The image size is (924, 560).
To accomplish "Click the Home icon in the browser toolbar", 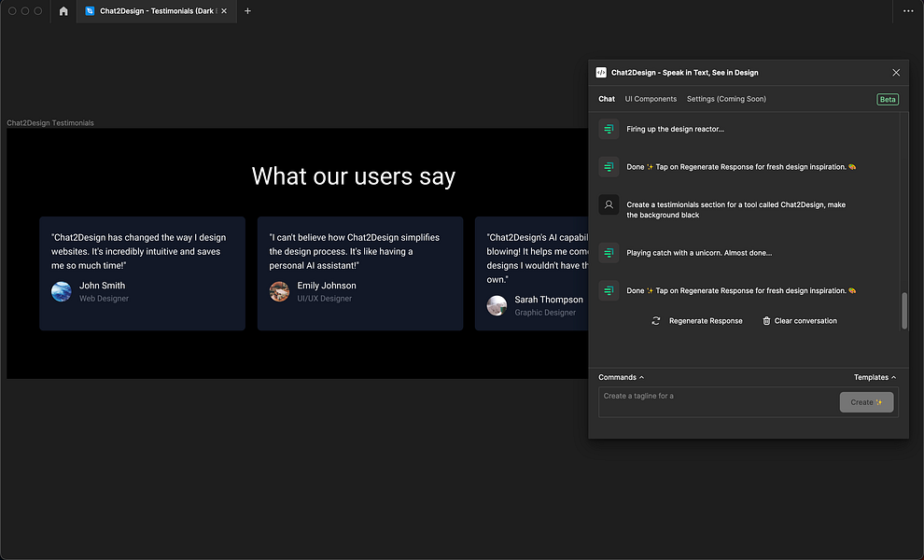I will point(63,11).
